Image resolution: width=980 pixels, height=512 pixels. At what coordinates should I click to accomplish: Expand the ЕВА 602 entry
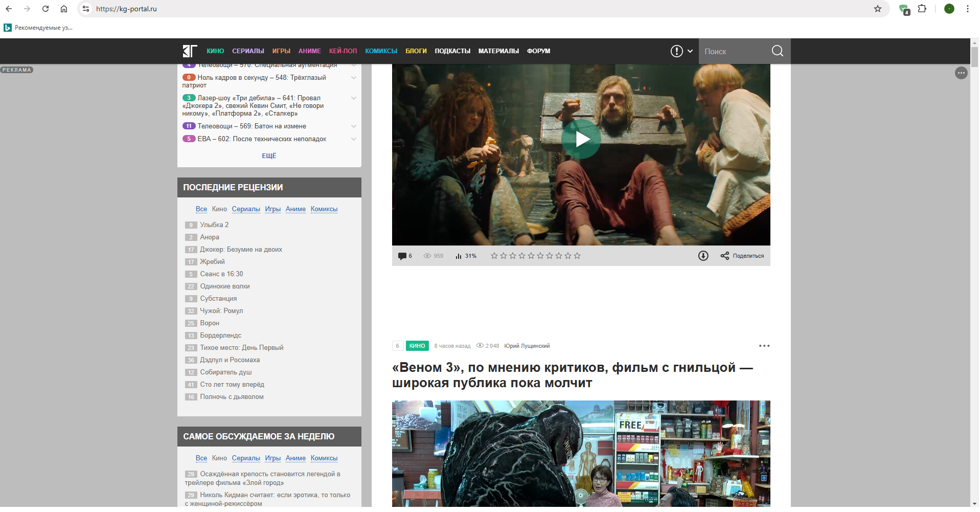click(354, 139)
